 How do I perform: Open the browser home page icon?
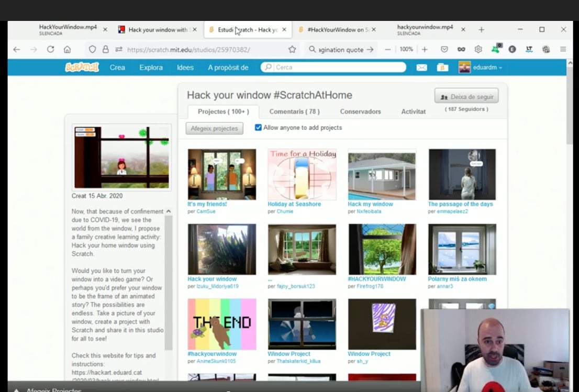point(67,50)
